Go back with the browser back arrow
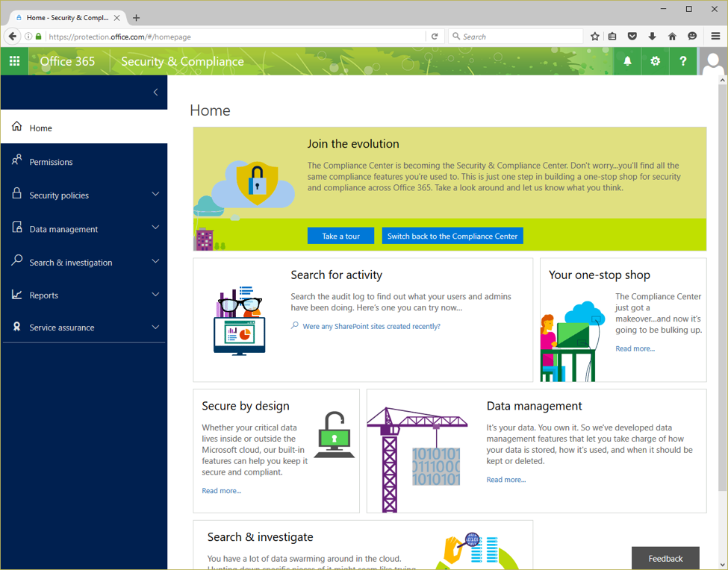 point(13,37)
